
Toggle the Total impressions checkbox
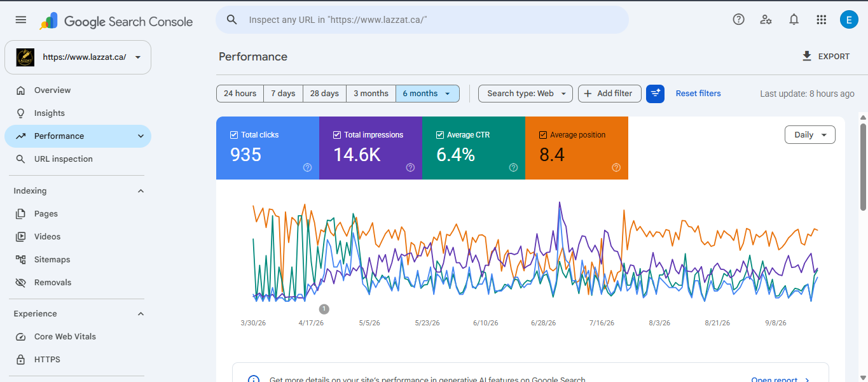tap(336, 135)
